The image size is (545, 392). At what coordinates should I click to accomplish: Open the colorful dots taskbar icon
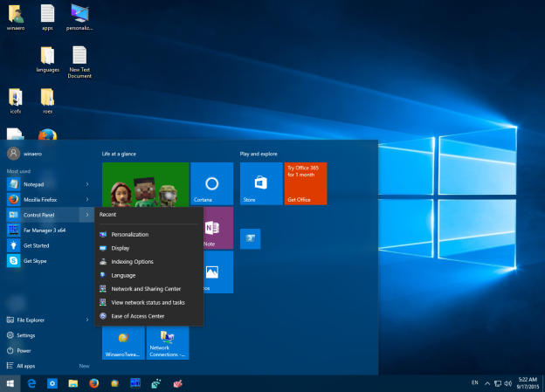pos(156,383)
